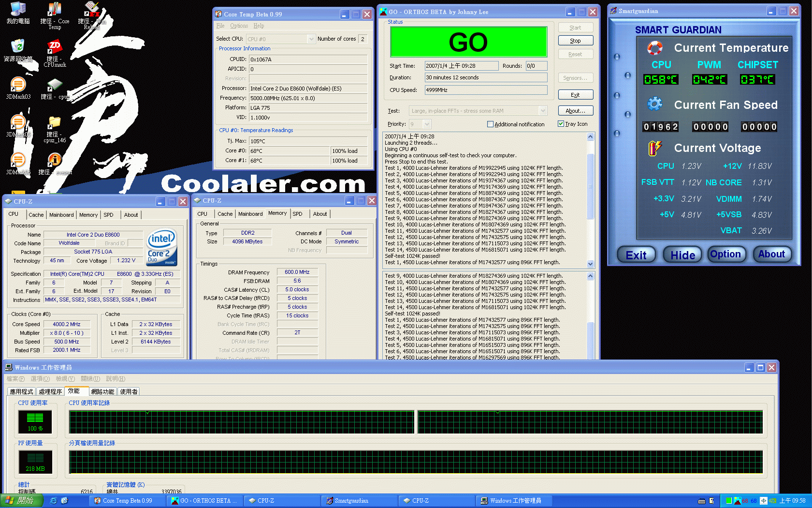Viewport: 812px width, 508px height.
Task: Open the File menu in Core Temp
Action: 220,26
